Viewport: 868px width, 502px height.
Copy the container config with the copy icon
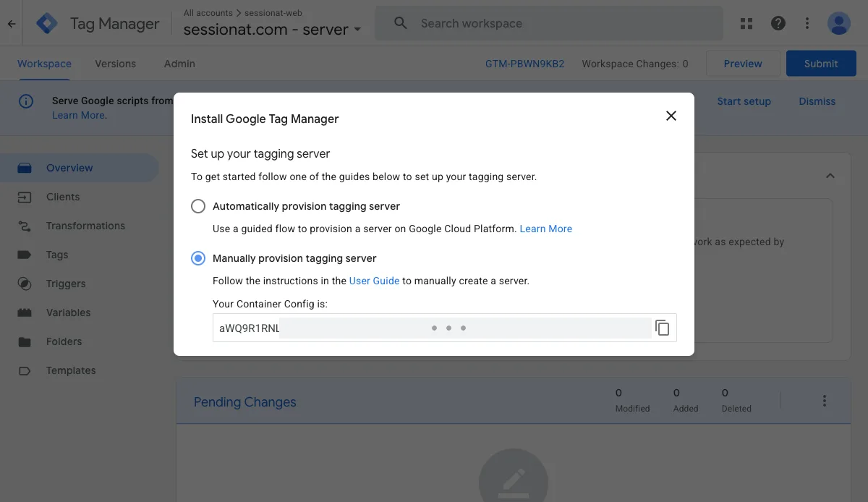pyautogui.click(x=662, y=328)
